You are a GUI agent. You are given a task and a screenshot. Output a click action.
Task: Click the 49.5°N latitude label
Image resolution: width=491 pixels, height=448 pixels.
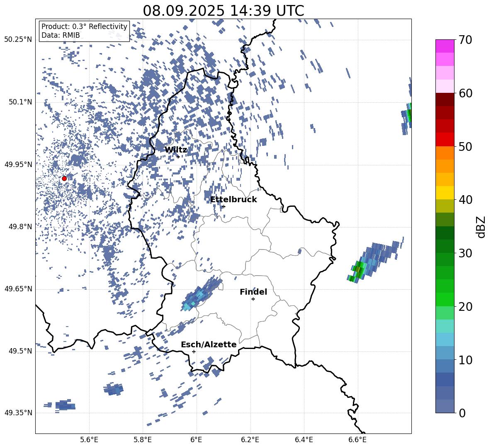[20, 351]
